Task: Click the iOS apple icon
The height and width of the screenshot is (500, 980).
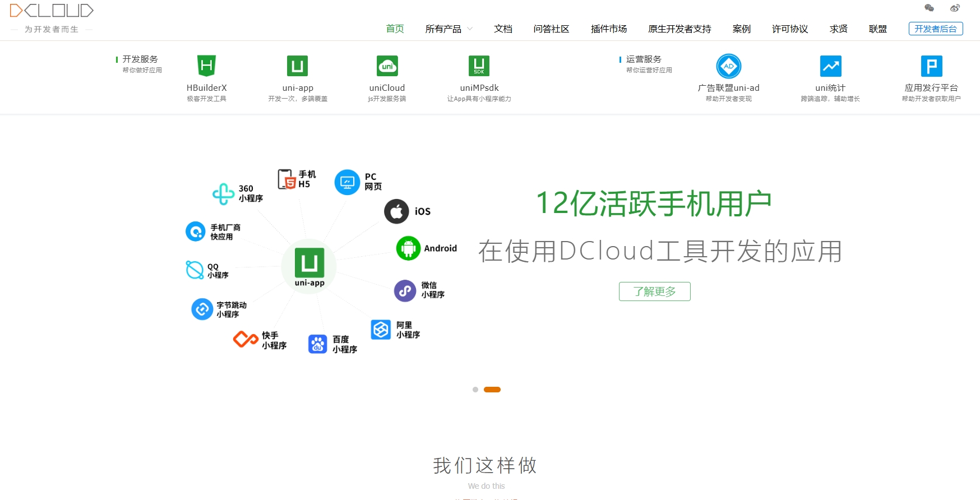Action: (x=396, y=211)
